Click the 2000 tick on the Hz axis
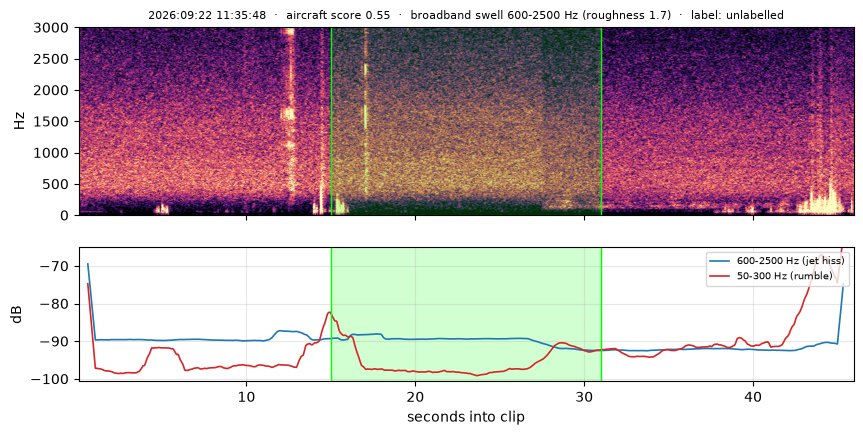Viewport: 863px width, 435px height. click(51, 90)
